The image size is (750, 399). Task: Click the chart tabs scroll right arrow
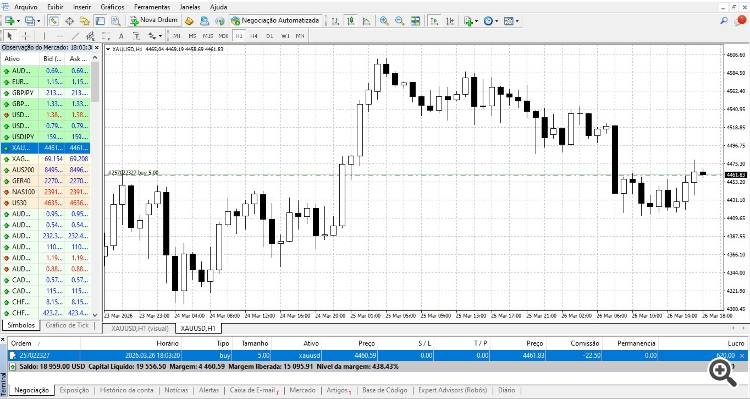coord(744,328)
